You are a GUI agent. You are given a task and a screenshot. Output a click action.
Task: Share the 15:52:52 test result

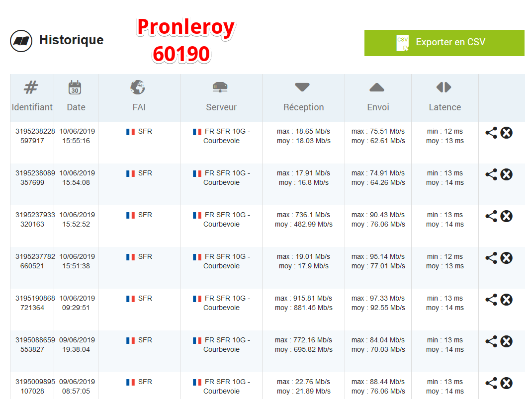(491, 216)
